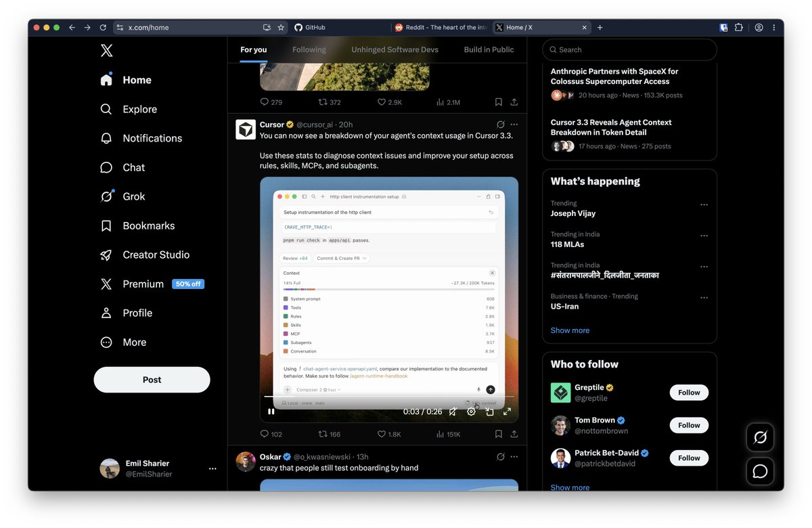Open a new browser tab
Viewport: 812px width, 528px height.
[600, 27]
